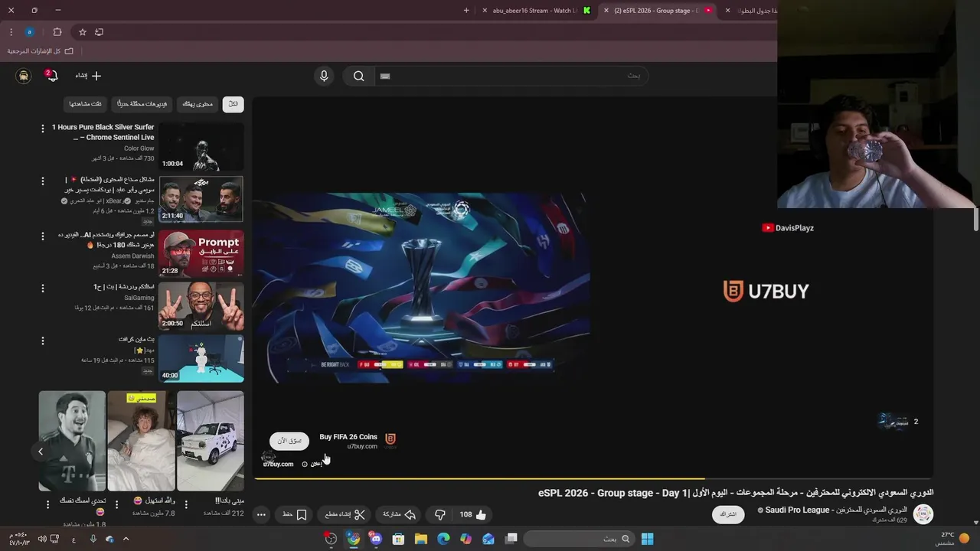Viewport: 980px width, 551px height.
Task: Open options for Silver Surfer video
Action: pyautogui.click(x=43, y=129)
